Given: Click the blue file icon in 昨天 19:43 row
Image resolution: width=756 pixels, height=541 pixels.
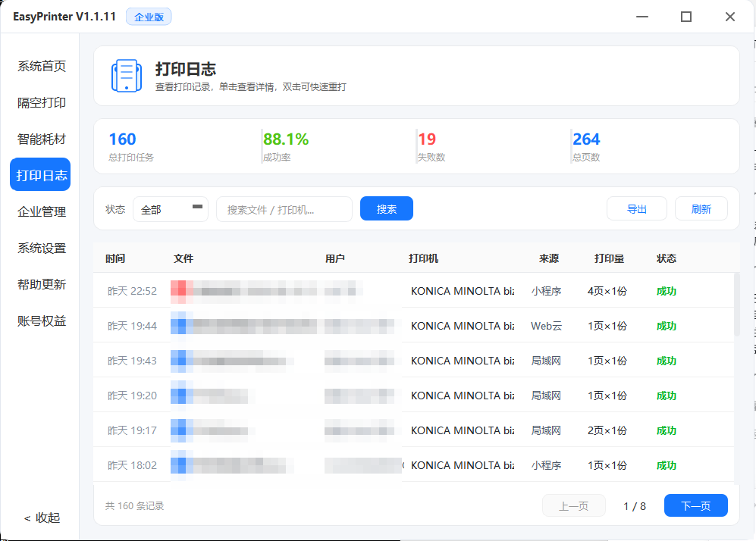Looking at the screenshot, I should coord(182,361).
